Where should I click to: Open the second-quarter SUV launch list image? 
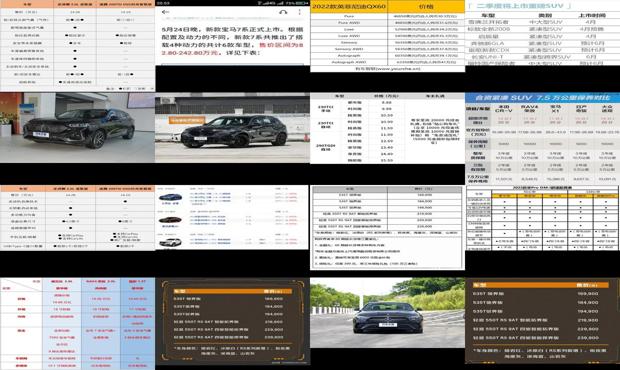click(x=542, y=32)
